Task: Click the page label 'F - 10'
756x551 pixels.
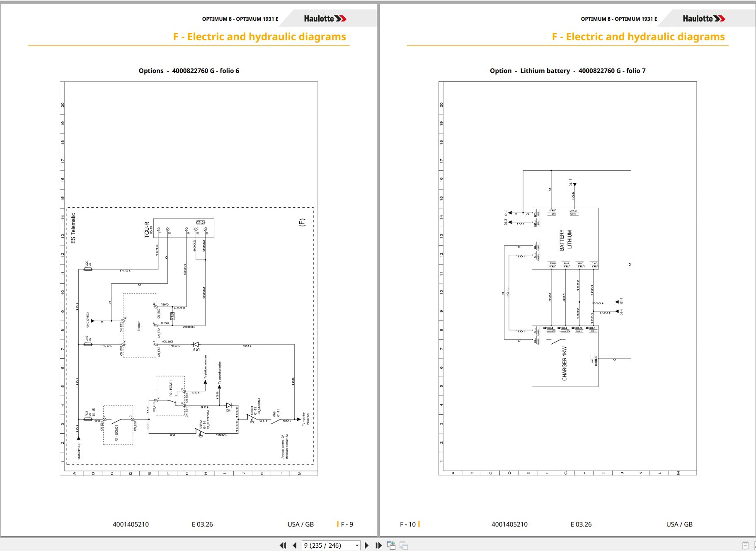Action: point(407,524)
